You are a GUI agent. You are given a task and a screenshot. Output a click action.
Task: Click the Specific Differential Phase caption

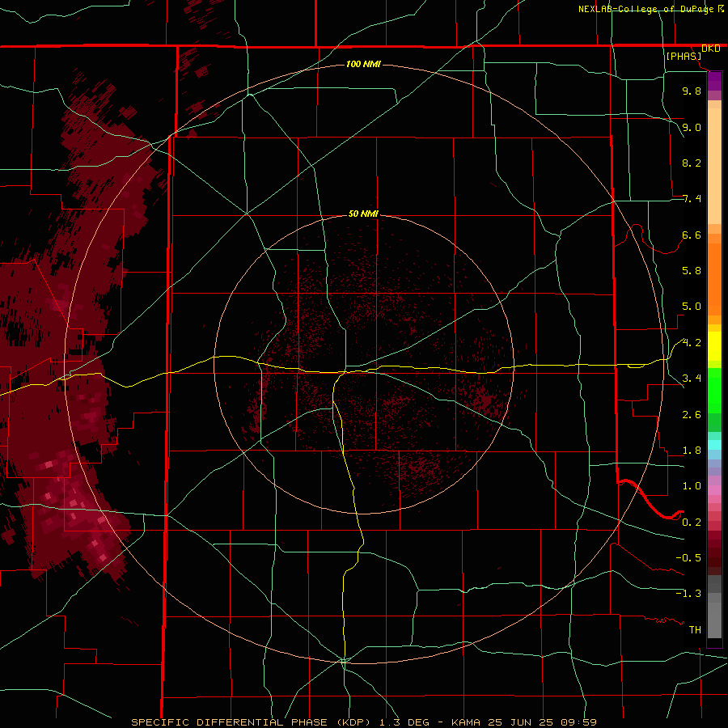click(x=363, y=722)
